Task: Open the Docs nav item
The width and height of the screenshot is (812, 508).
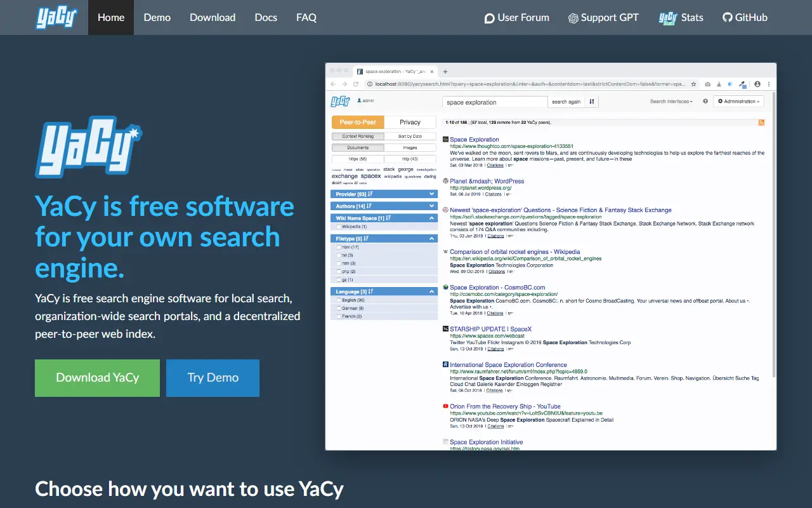Action: [266, 17]
